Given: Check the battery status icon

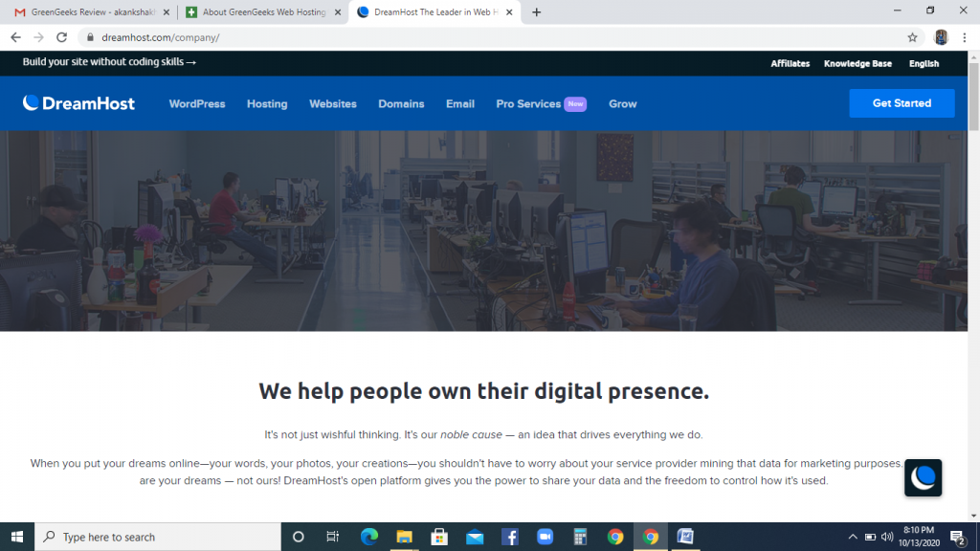Looking at the screenshot, I should click(870, 537).
